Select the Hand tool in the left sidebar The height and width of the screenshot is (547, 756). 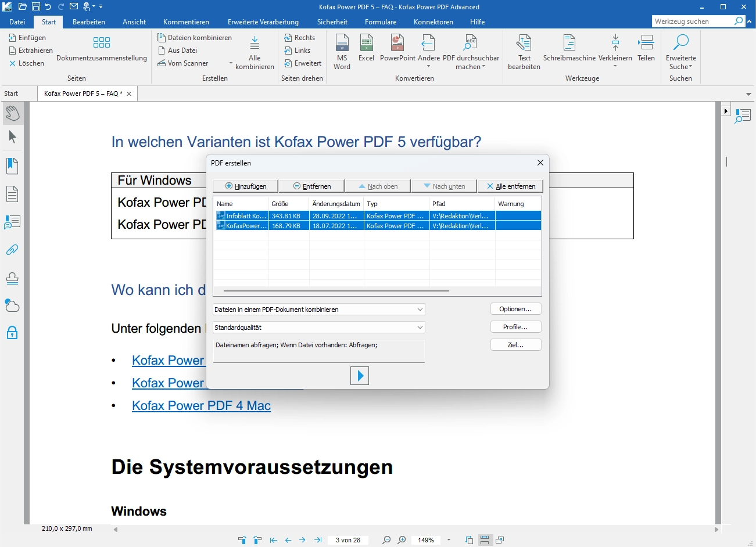pos(12,113)
